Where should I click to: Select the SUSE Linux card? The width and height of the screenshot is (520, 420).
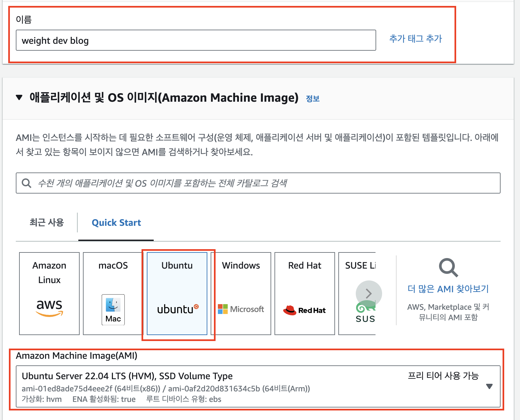click(357, 294)
